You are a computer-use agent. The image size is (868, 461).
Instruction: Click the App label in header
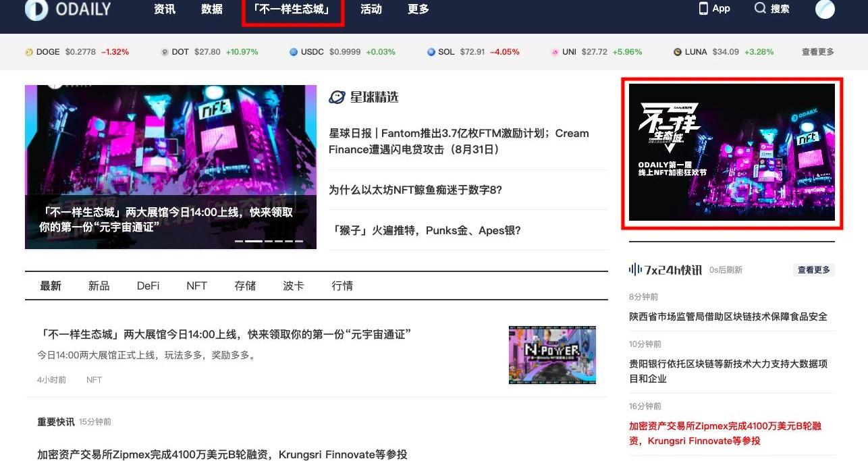[722, 8]
